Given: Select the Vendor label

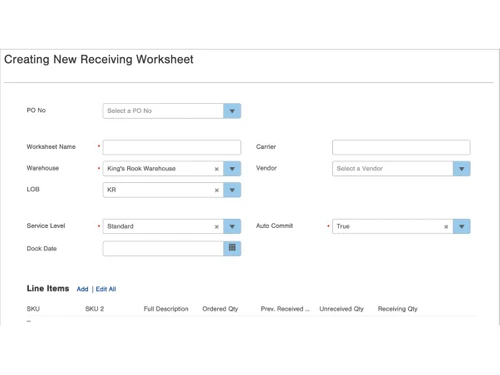Looking at the screenshot, I should click(x=266, y=168).
